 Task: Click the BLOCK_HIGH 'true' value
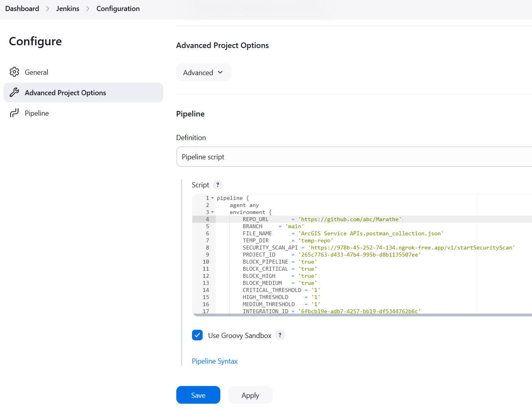pyautogui.click(x=308, y=276)
